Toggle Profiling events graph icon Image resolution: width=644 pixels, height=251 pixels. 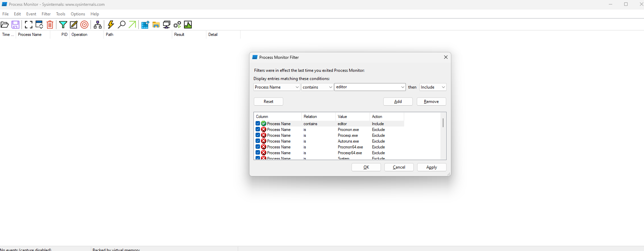pos(188,25)
